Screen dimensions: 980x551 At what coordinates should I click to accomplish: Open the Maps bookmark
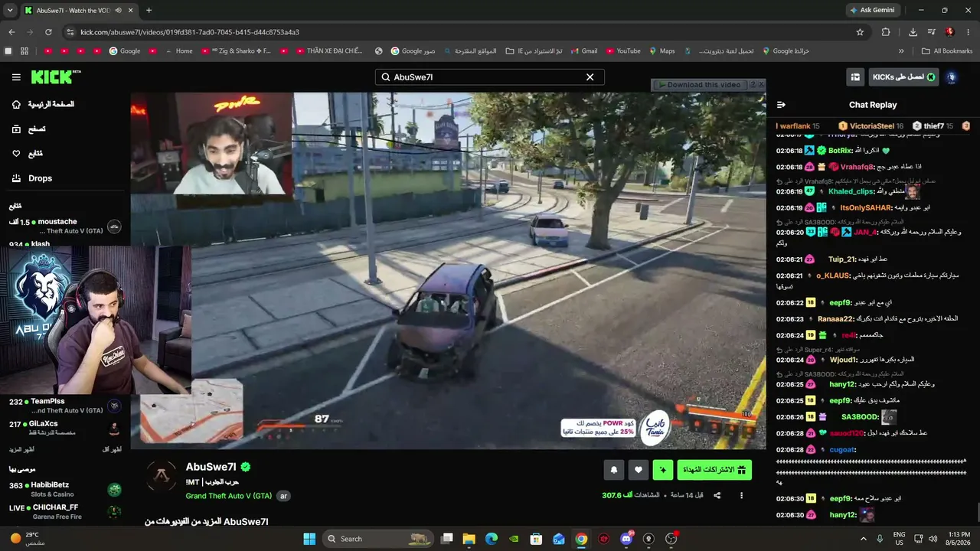(x=662, y=51)
